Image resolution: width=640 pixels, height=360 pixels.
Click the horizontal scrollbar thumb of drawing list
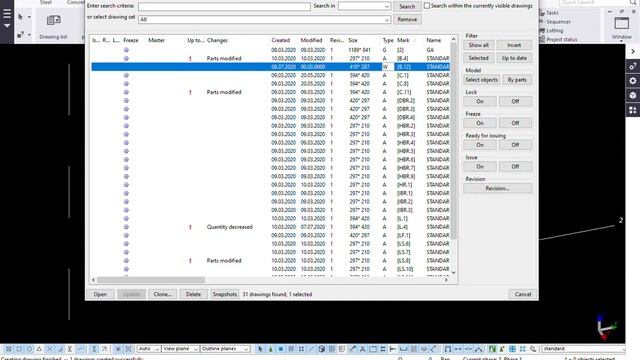click(151, 280)
